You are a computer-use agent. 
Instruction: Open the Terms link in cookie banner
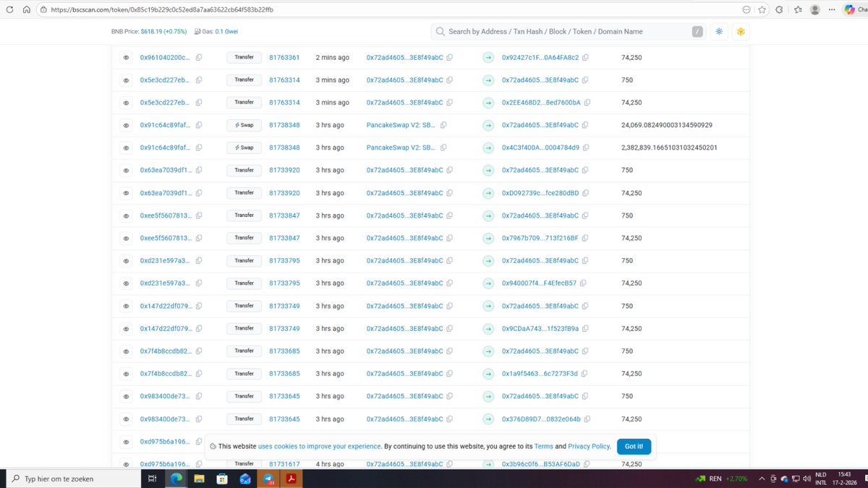544,447
